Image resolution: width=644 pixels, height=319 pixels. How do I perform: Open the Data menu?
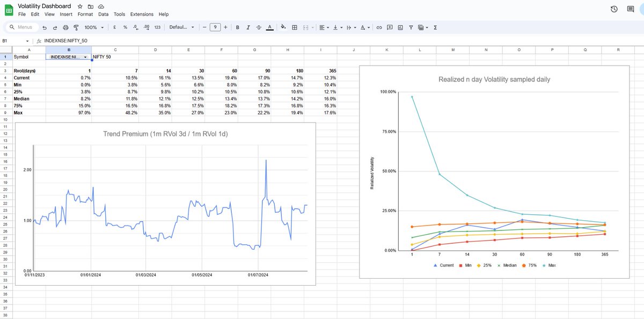(x=103, y=15)
